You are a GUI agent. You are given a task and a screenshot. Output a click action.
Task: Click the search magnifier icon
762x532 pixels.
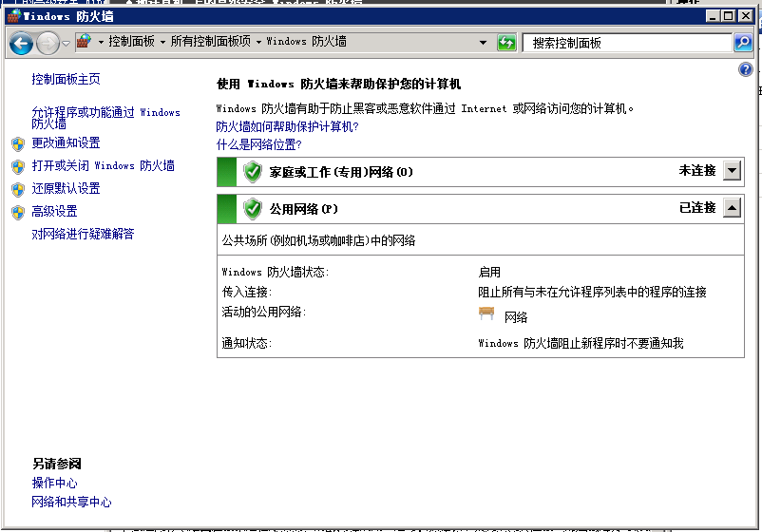pyautogui.click(x=743, y=43)
